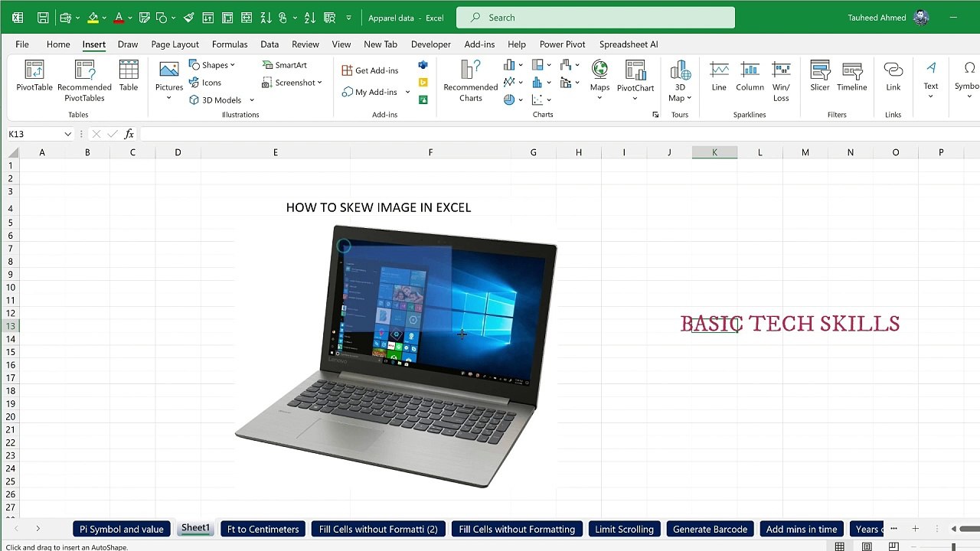Viewport: 980px width, 551px height.
Task: Open the Ft to Centimeters sheet
Action: (263, 529)
